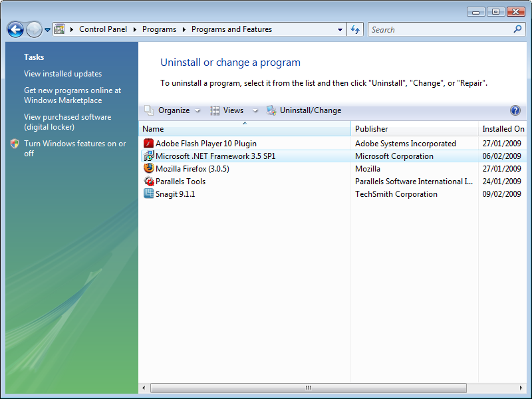
Task: Click the magnifier search icon
Action: [517, 29]
